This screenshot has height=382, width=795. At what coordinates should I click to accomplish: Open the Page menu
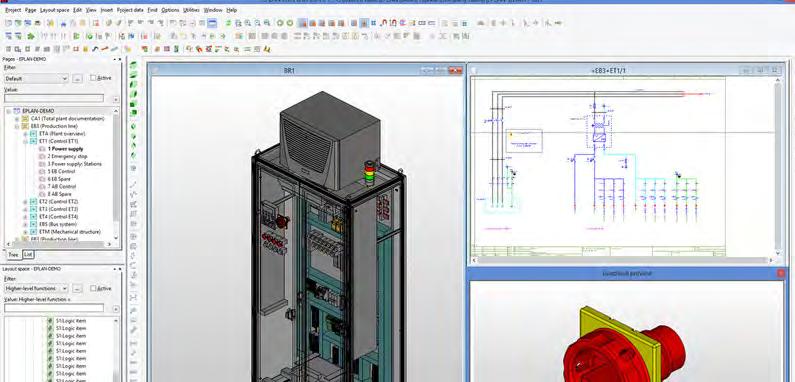[30, 10]
